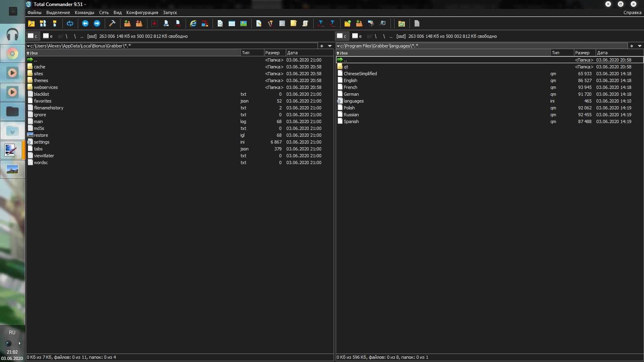
Task: Click the blue Forward arrow toolbar icon
Action: (97, 23)
